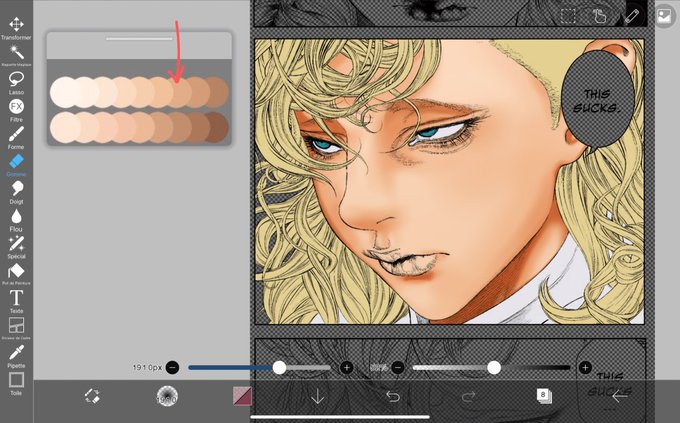Choose the Flou blur tool

16,220
